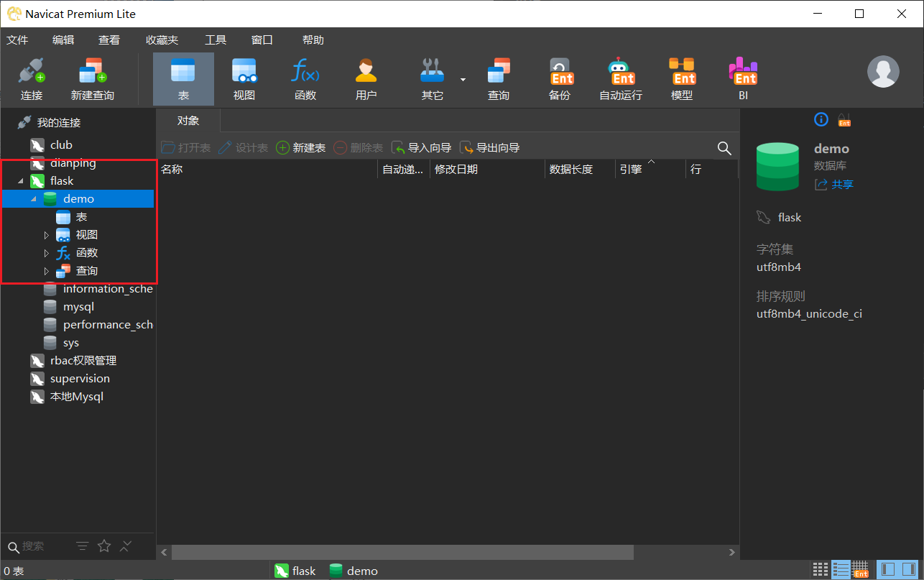924x580 pixels.
Task: Click the 导入向导 button
Action: pyautogui.click(x=421, y=148)
